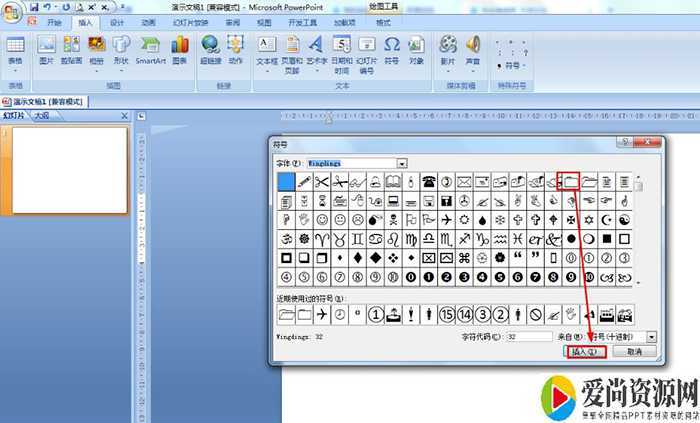Image resolution: width=700 pixels, height=423 pixels.
Task: Switch to the 设计 (Design) ribbon tab
Action: [117, 22]
